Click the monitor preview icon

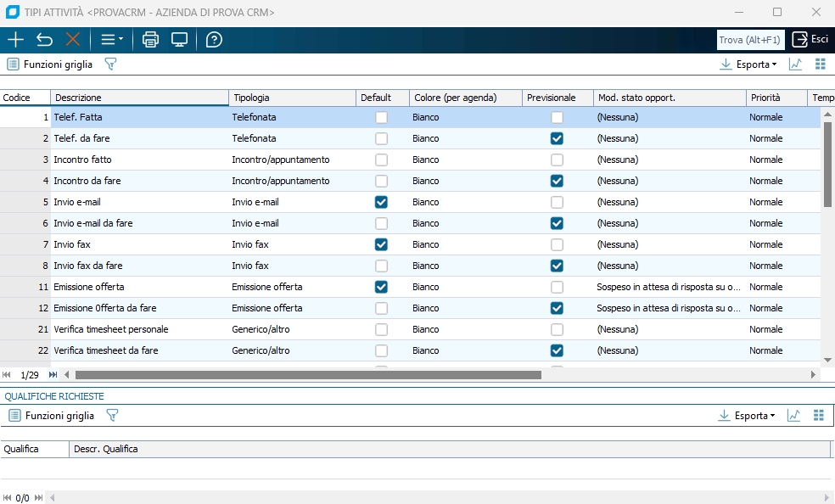179,40
